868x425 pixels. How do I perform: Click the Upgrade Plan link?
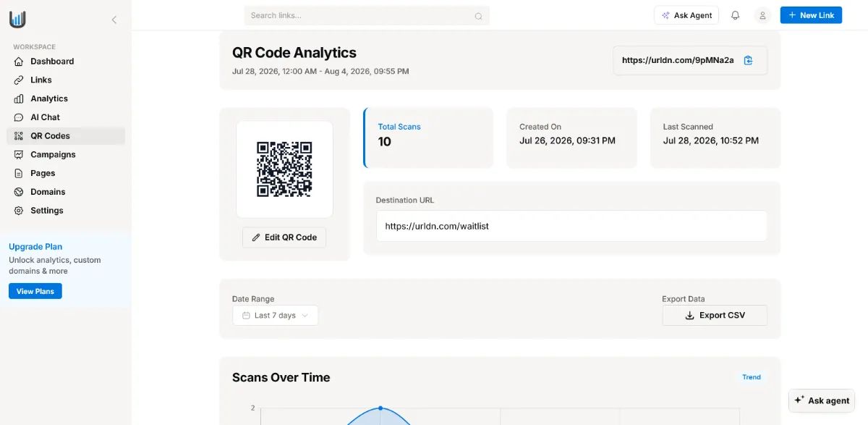click(35, 247)
